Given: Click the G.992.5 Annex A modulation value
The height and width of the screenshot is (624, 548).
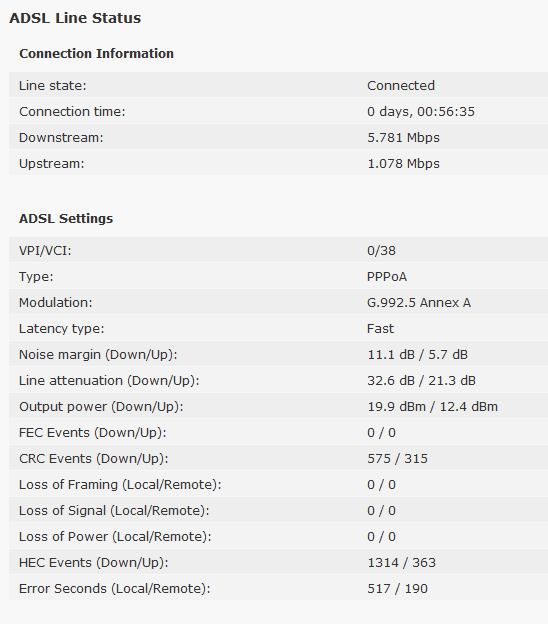Looking at the screenshot, I should coord(419,302).
